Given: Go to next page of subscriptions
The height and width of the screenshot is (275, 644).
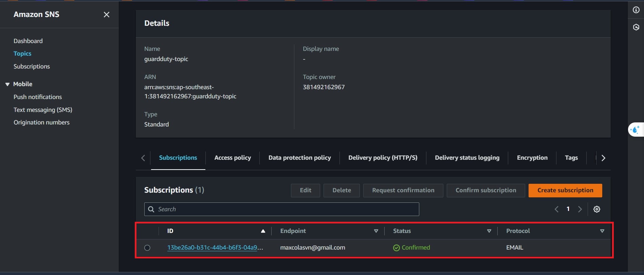Looking at the screenshot, I should tap(580, 209).
